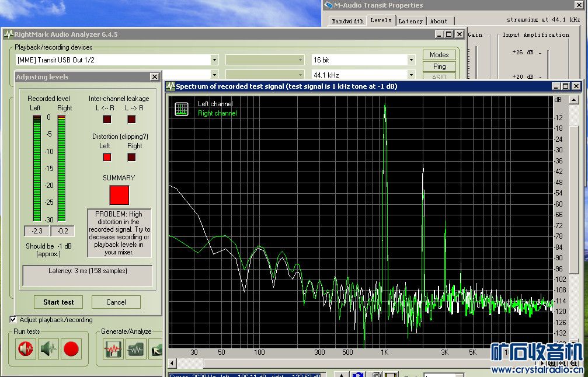Click the Start test button
Viewport: 588px width, 377px height.
58,302
